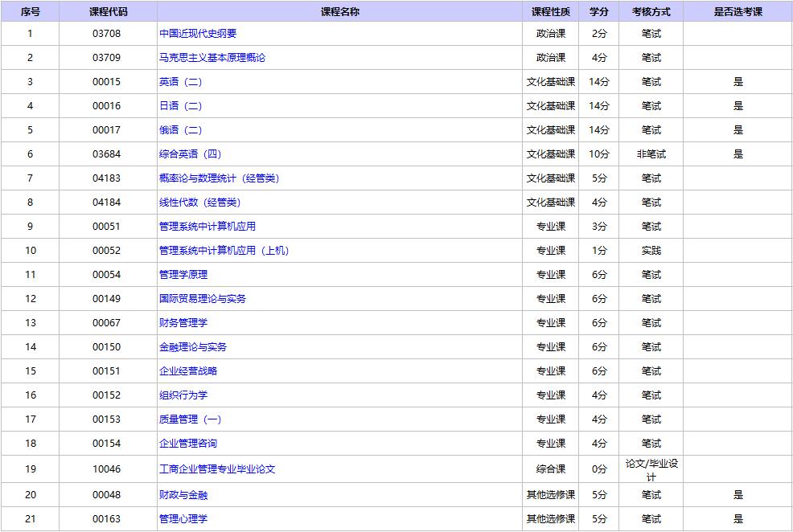
Task: Open the 管理心理学 course link
Action: point(183,519)
